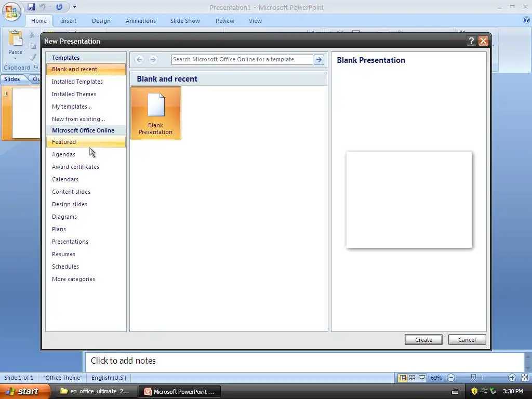Switch to the Animations ribbon tab
Screen dimensions: 532x399
(x=140, y=21)
